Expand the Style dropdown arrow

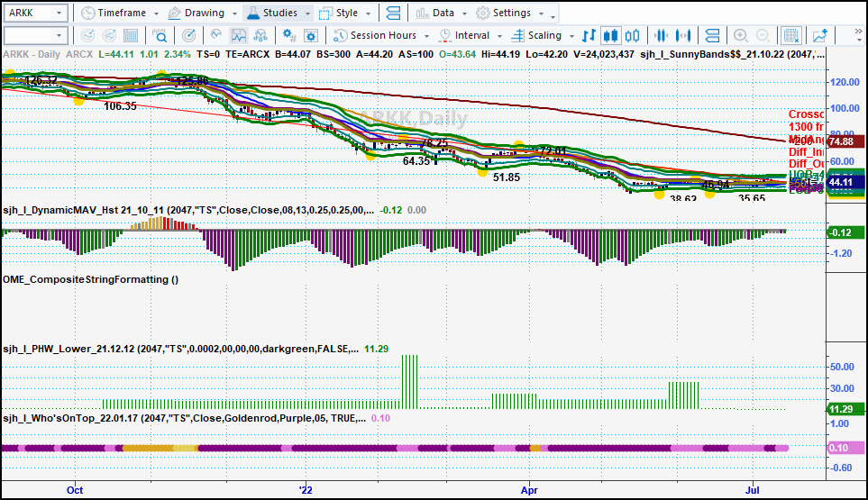click(x=368, y=14)
